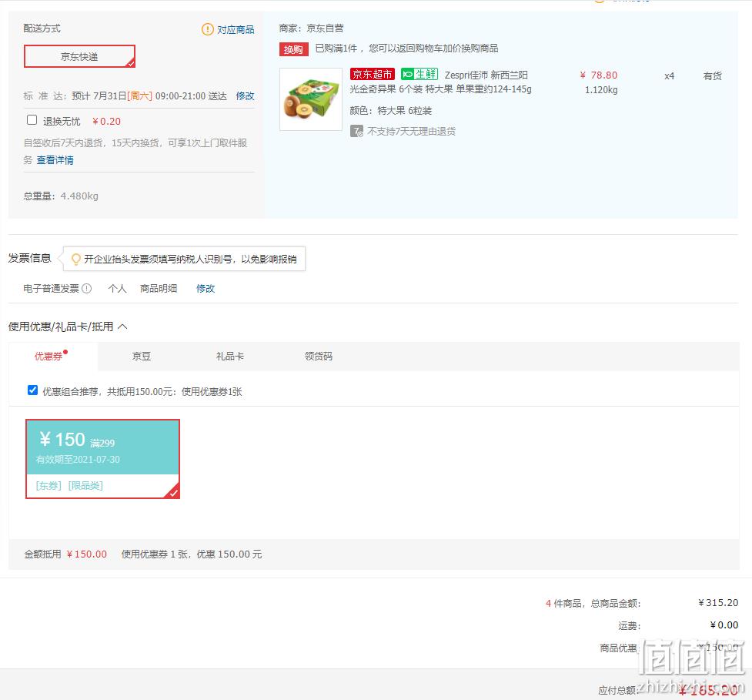The height and width of the screenshot is (700, 752).
Task: Open the 京豆 tab
Action: (x=142, y=356)
